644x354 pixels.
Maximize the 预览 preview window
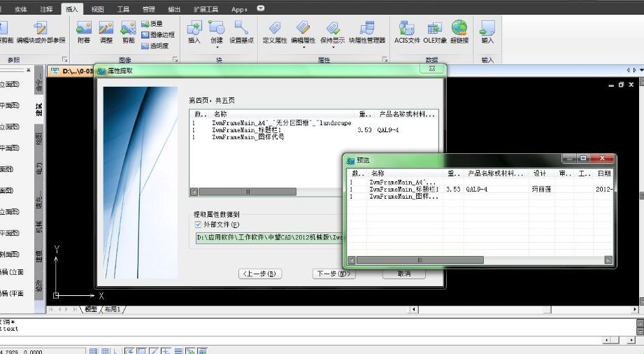pos(583,158)
